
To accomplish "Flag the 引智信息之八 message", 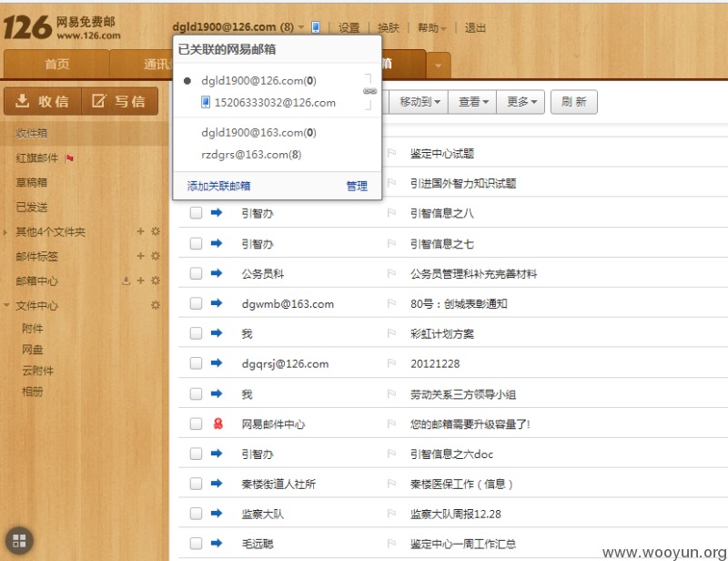I will pos(391,213).
